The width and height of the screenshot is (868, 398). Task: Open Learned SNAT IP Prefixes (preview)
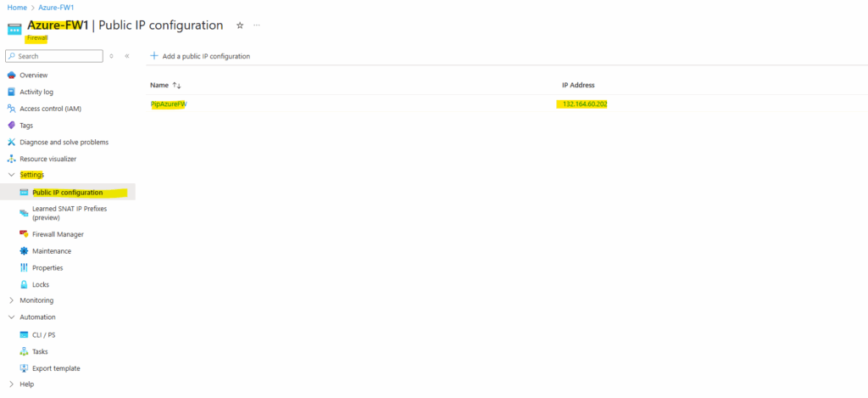click(x=70, y=213)
